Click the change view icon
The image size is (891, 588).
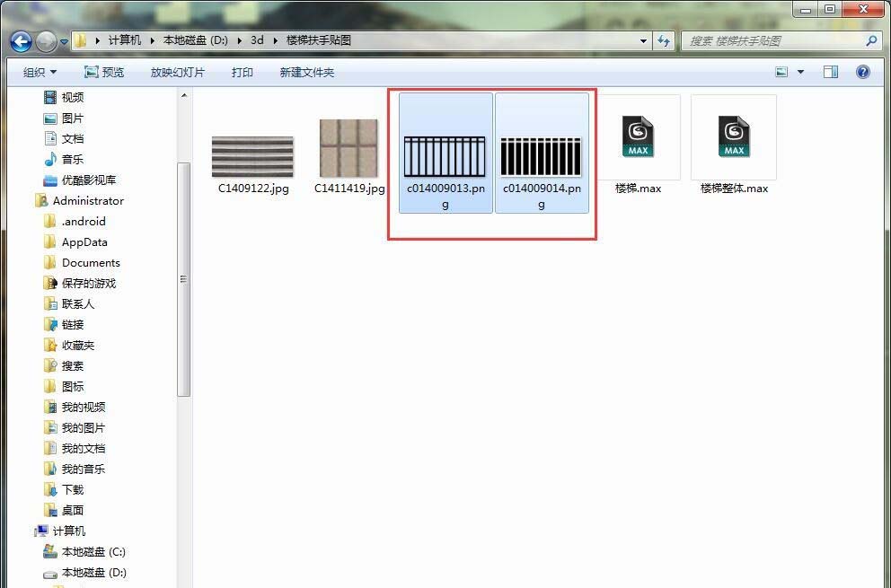(782, 72)
